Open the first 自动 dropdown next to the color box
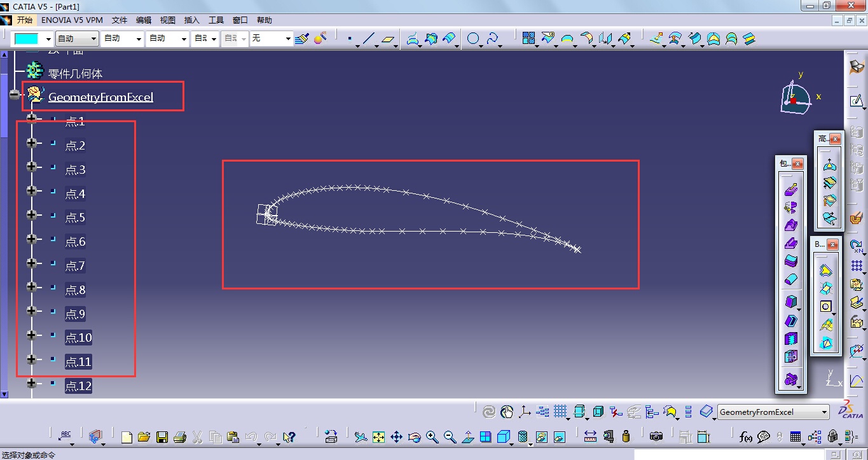 coord(93,39)
